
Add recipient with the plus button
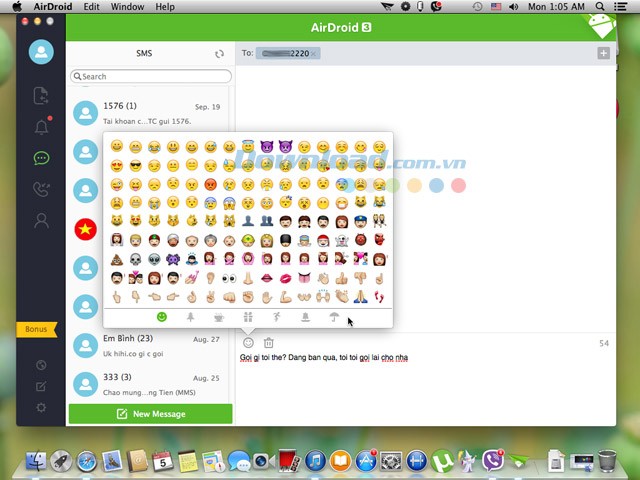603,53
